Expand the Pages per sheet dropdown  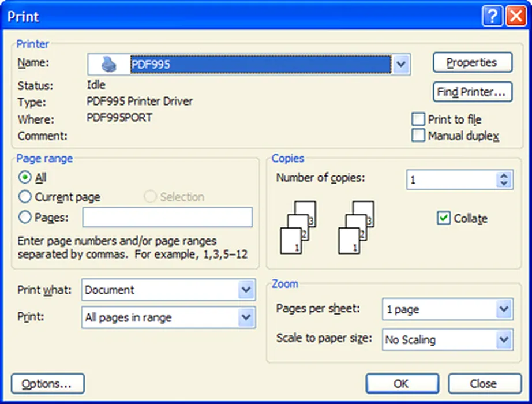(x=504, y=309)
